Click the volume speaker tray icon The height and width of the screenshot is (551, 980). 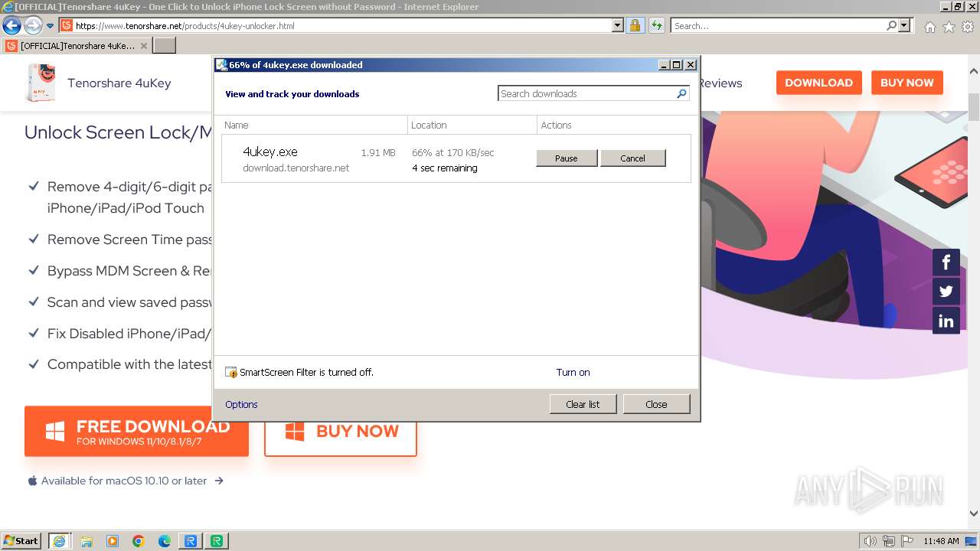[870, 541]
